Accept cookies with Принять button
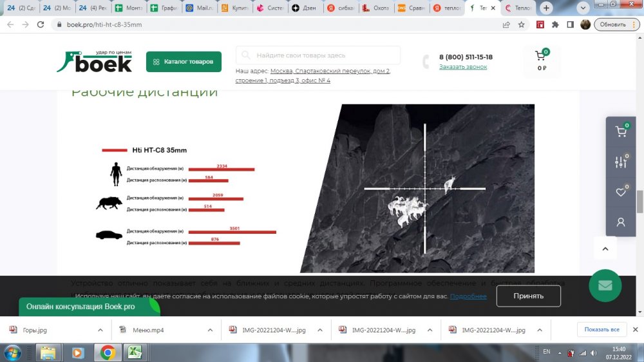 click(528, 296)
